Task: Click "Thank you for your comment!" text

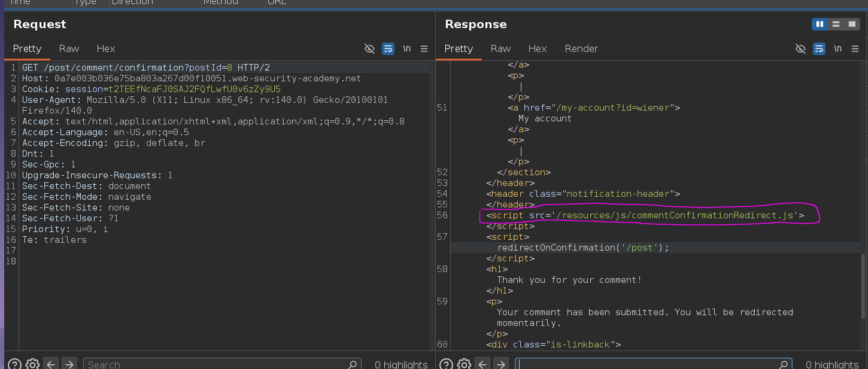Action: 569,280
